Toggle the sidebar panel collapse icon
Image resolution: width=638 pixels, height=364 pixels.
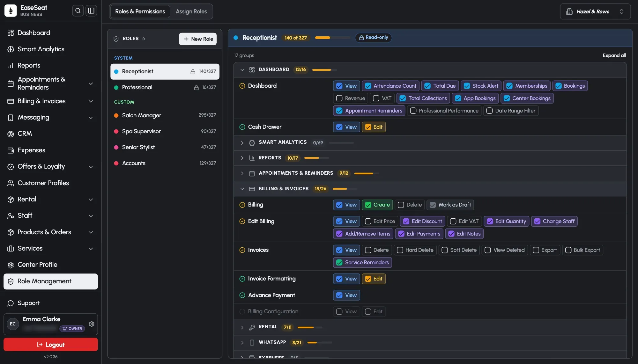tap(91, 11)
